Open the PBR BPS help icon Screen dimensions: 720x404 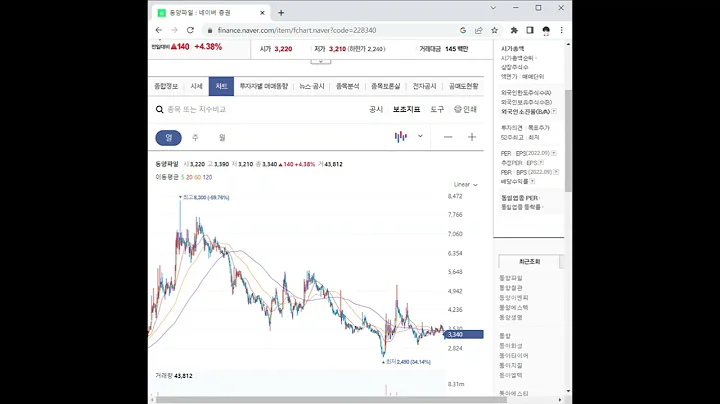tap(556, 172)
